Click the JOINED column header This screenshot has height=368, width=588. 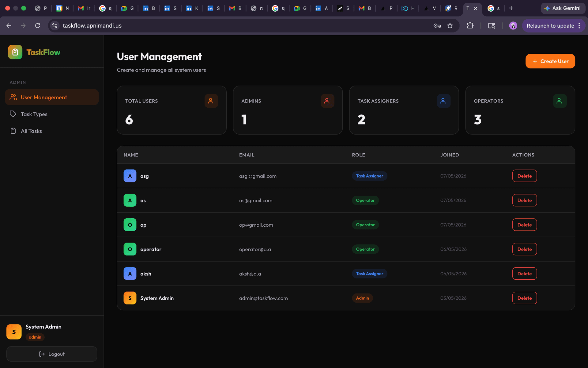coord(450,155)
